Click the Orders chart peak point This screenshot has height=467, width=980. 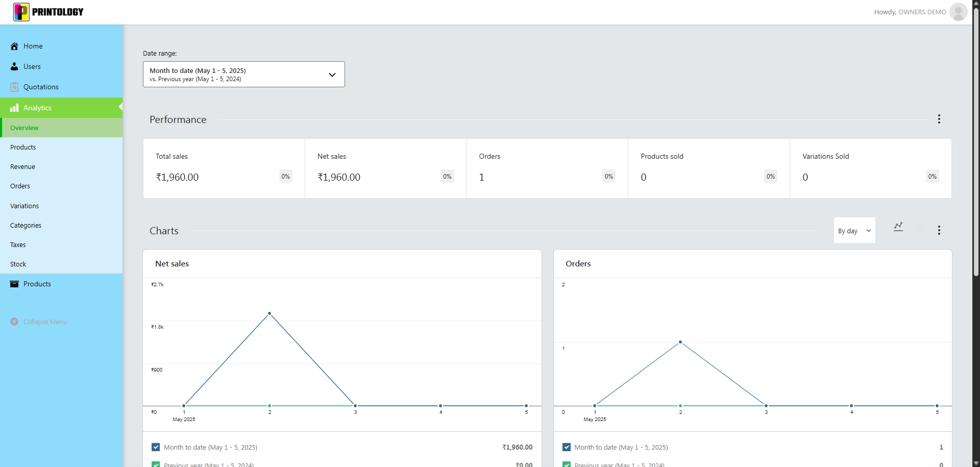(680, 342)
